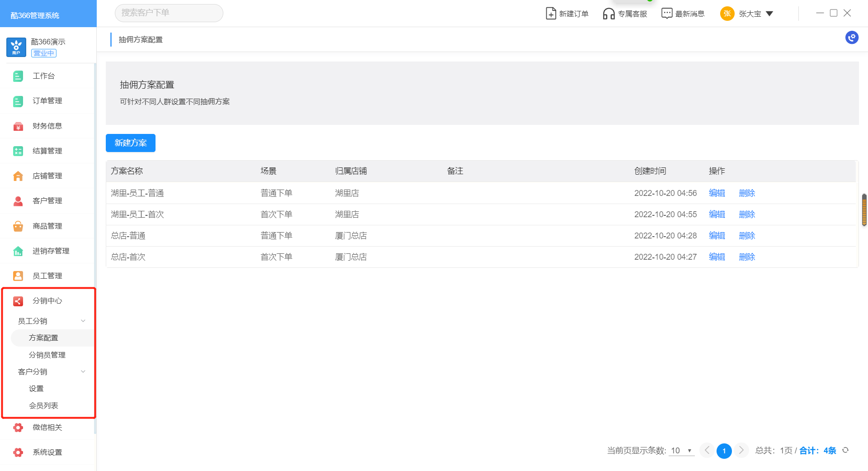Collapse the 客户分销 submenu chevron
868x471 pixels.
click(83, 371)
